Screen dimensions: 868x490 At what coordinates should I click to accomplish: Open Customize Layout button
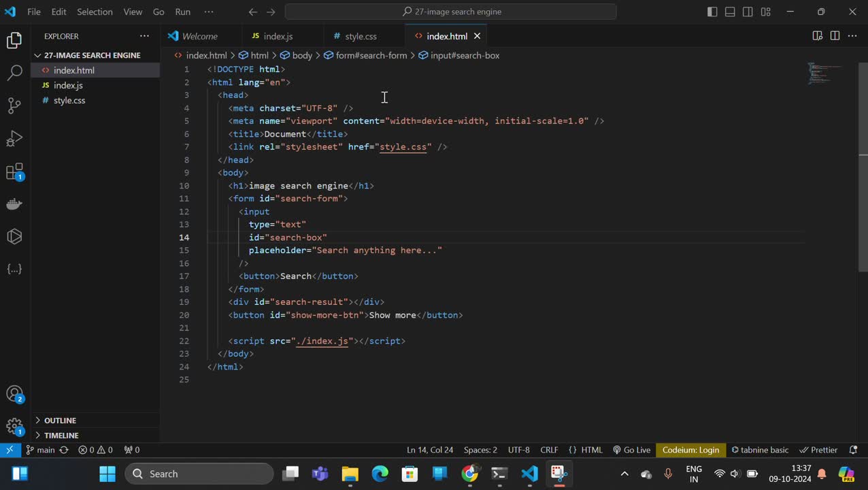point(766,12)
